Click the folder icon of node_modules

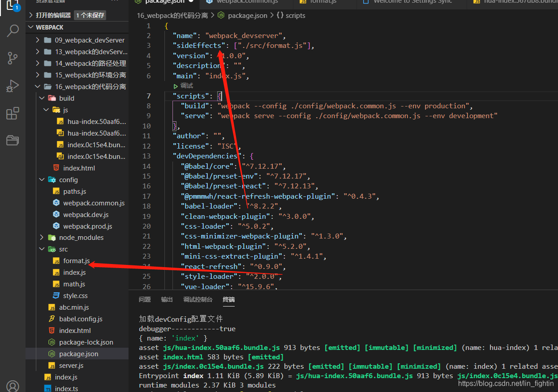tap(52, 237)
